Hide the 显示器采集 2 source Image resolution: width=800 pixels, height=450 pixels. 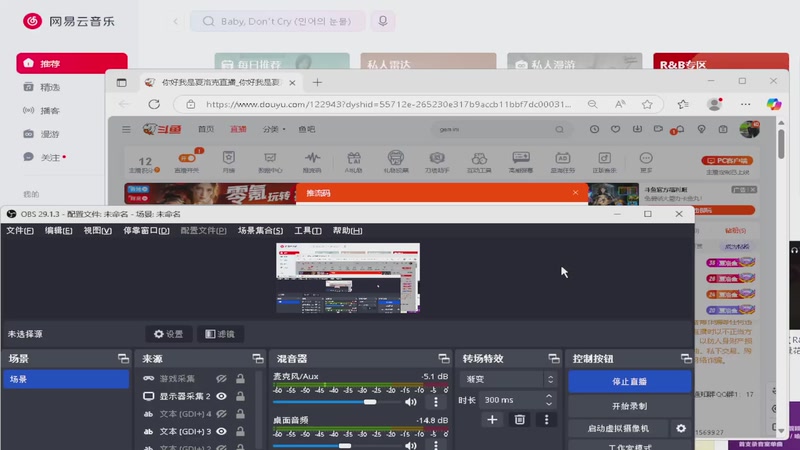[221, 396]
